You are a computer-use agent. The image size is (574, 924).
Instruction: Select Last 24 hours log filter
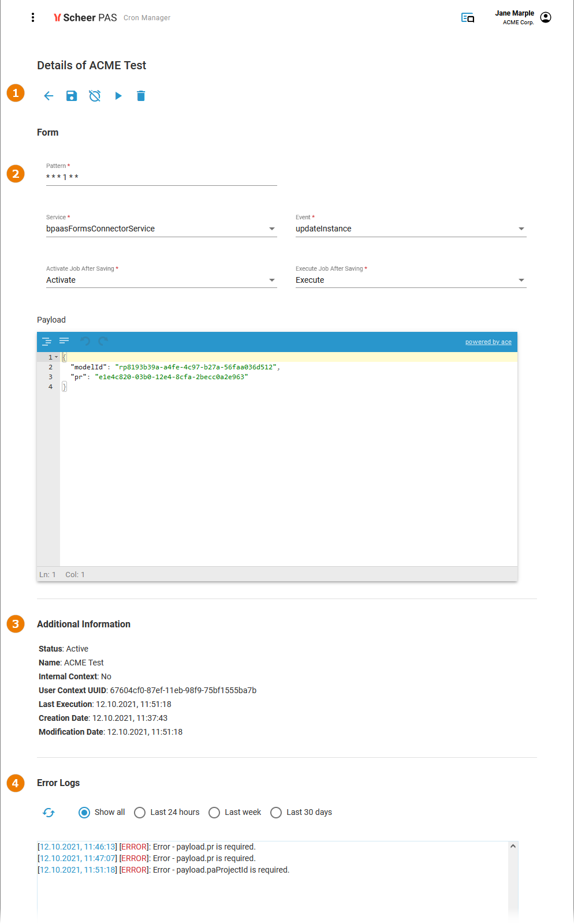pyautogui.click(x=140, y=813)
